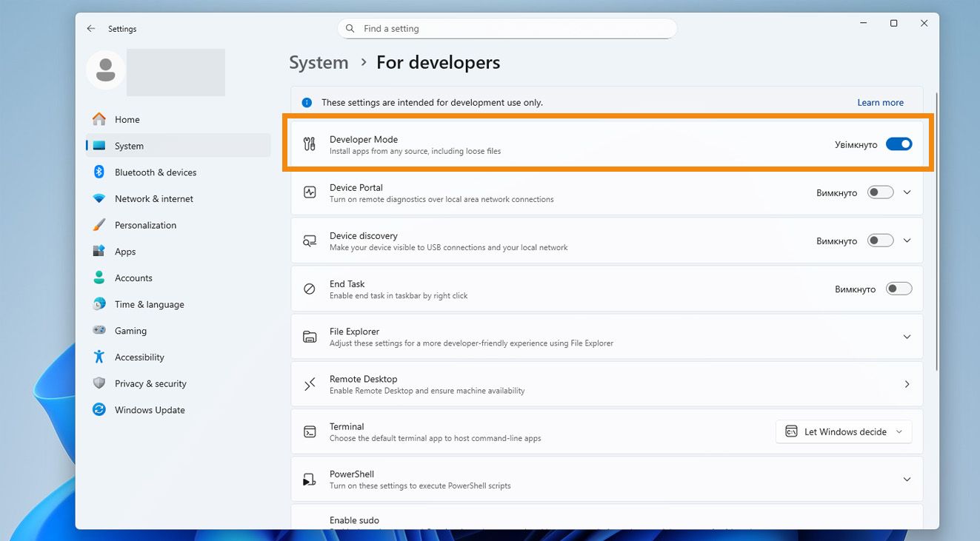
Task: Click the vertical scrollbar thumb
Action: coord(937,231)
